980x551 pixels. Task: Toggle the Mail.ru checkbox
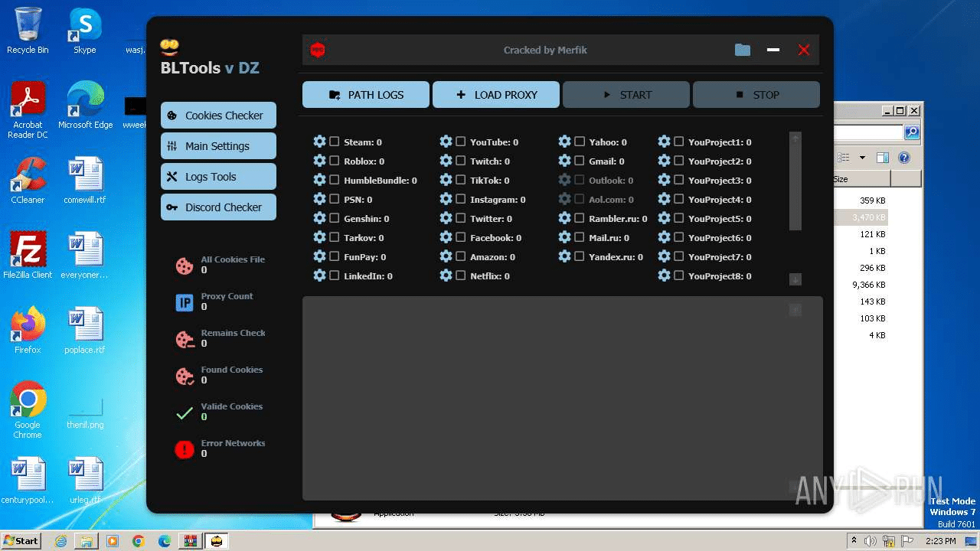tap(580, 237)
